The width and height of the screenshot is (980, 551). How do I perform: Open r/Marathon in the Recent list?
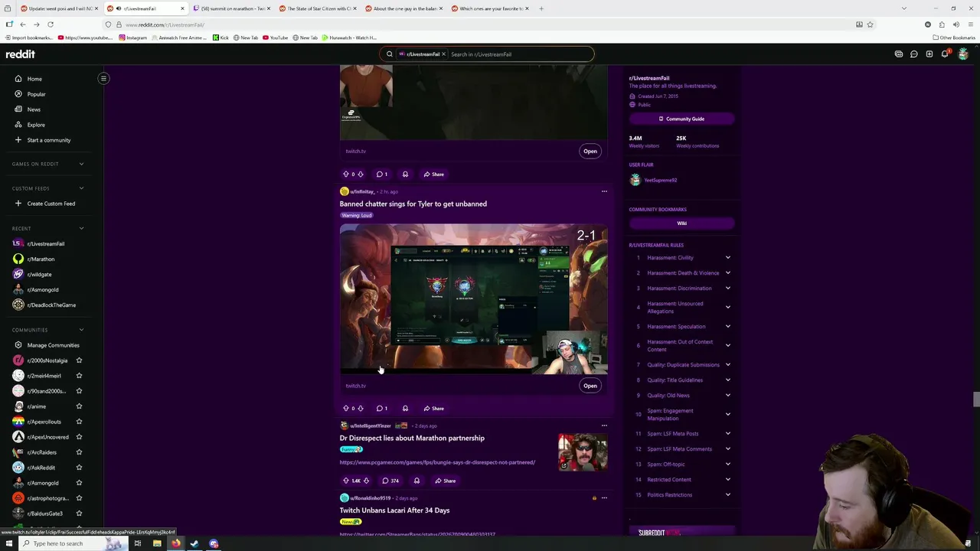tap(41, 259)
